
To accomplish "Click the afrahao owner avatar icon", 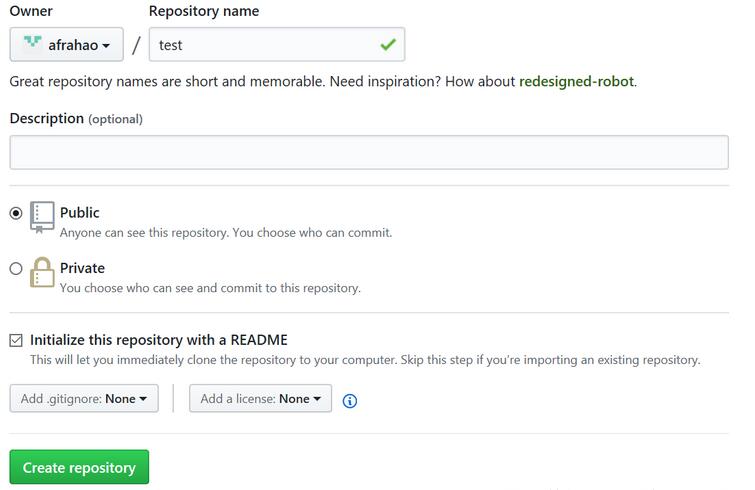I will pyautogui.click(x=33, y=44).
